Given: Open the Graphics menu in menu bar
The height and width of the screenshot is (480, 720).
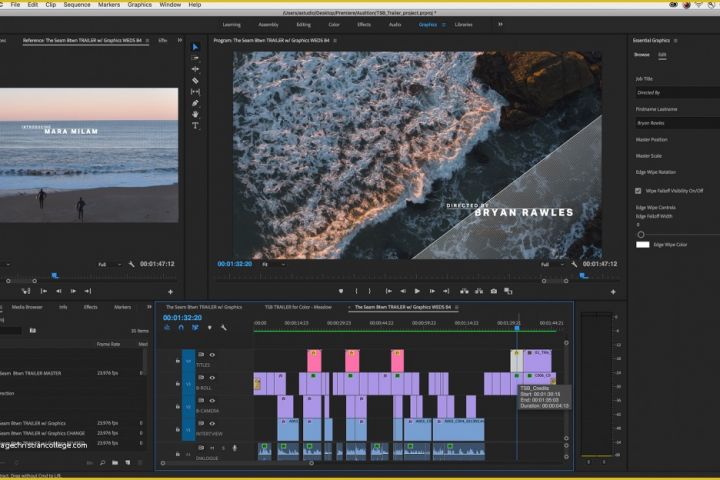Looking at the screenshot, I should [140, 5].
